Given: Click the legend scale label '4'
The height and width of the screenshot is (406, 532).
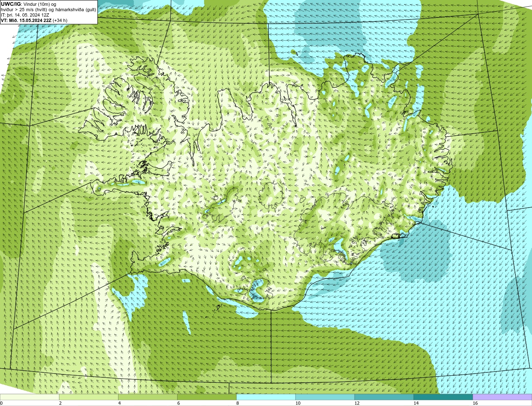Looking at the screenshot, I should point(119,403).
